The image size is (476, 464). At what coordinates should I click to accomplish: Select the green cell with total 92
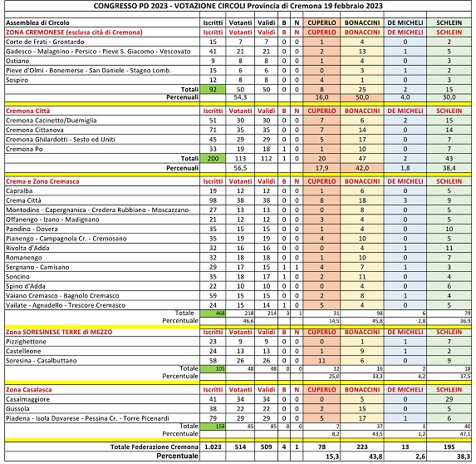[213, 89]
